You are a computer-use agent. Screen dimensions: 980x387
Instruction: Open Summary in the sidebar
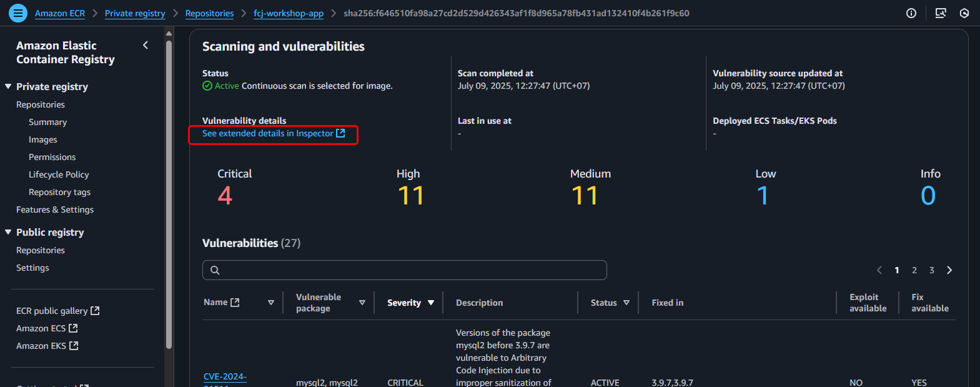(x=47, y=122)
